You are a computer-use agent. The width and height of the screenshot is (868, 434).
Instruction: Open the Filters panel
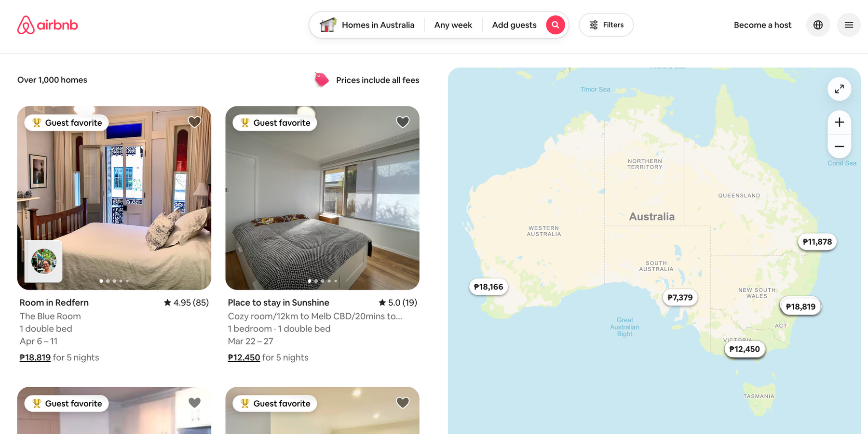pyautogui.click(x=606, y=25)
